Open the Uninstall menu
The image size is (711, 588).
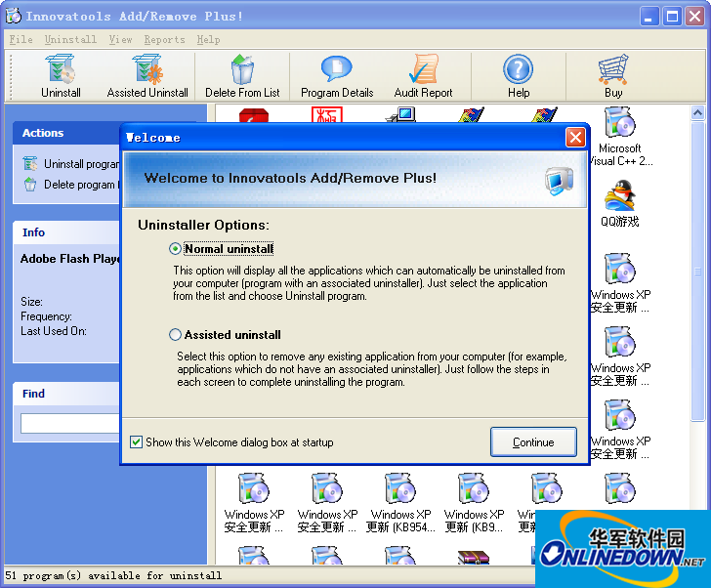70,39
